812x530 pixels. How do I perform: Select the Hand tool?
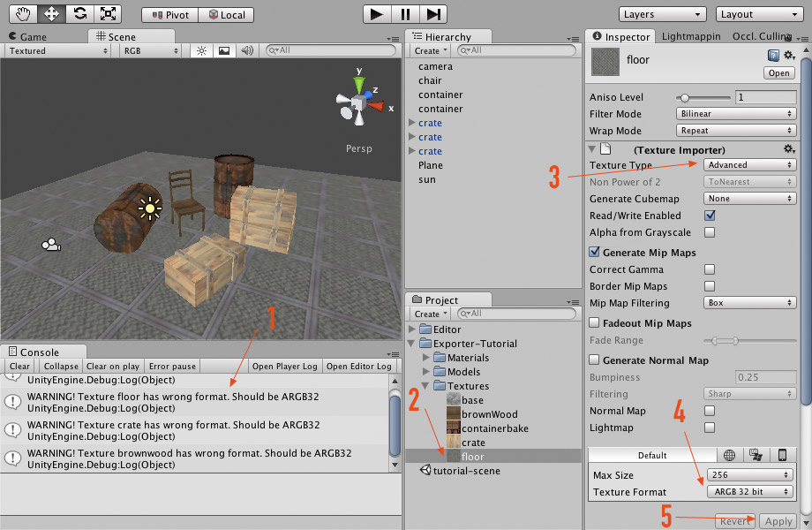(24, 13)
